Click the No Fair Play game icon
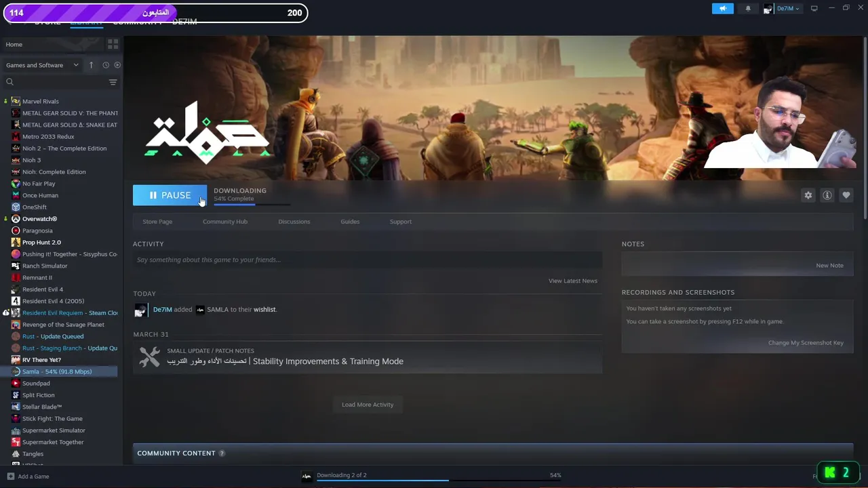 point(16,184)
